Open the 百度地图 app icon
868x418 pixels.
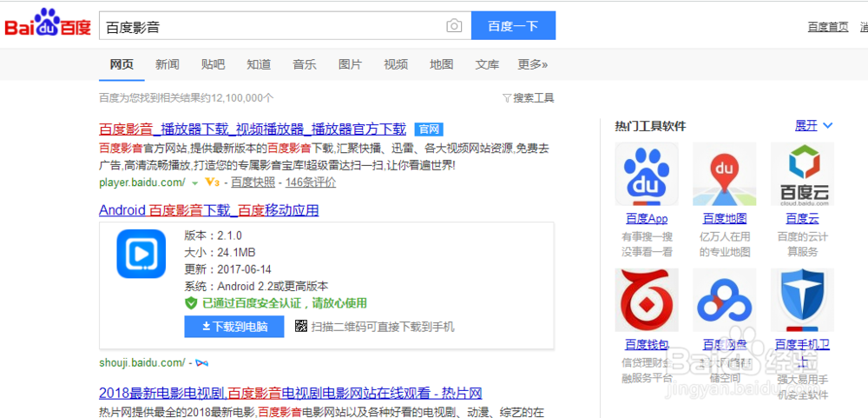coord(725,174)
